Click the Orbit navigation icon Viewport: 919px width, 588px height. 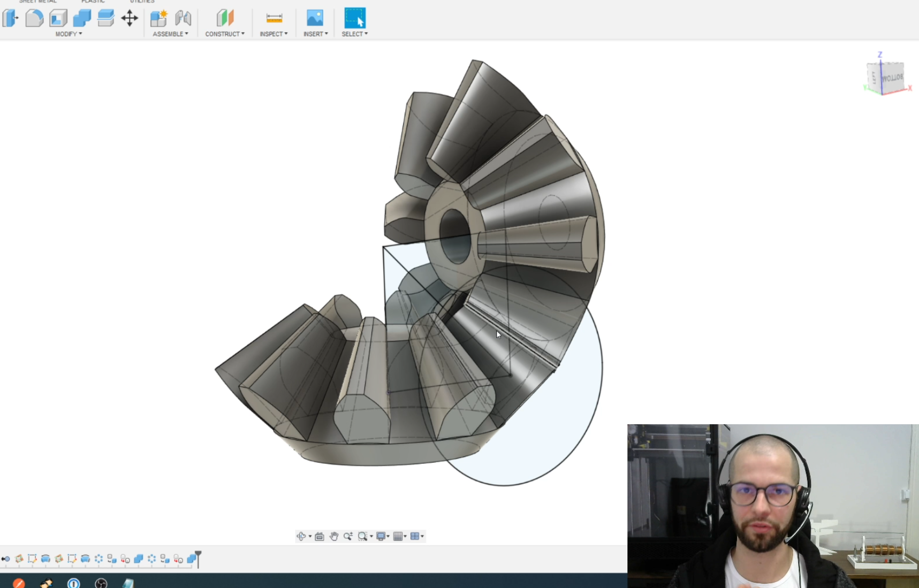pos(301,536)
